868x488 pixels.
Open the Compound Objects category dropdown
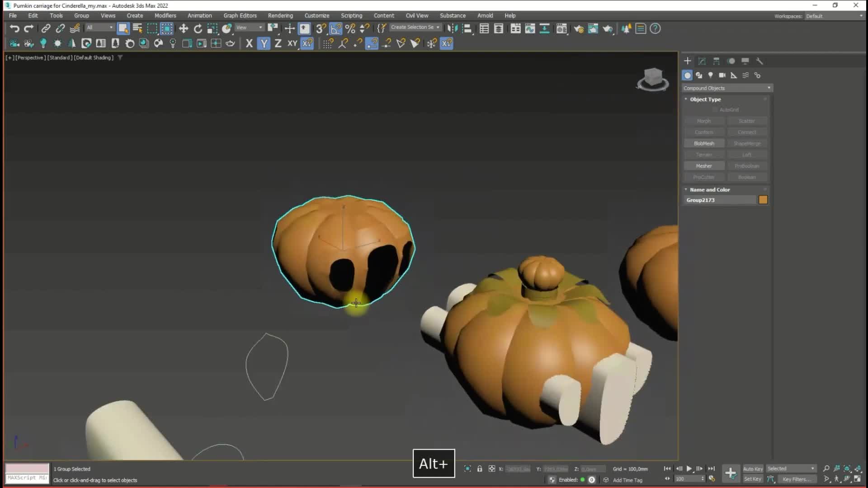[726, 88]
